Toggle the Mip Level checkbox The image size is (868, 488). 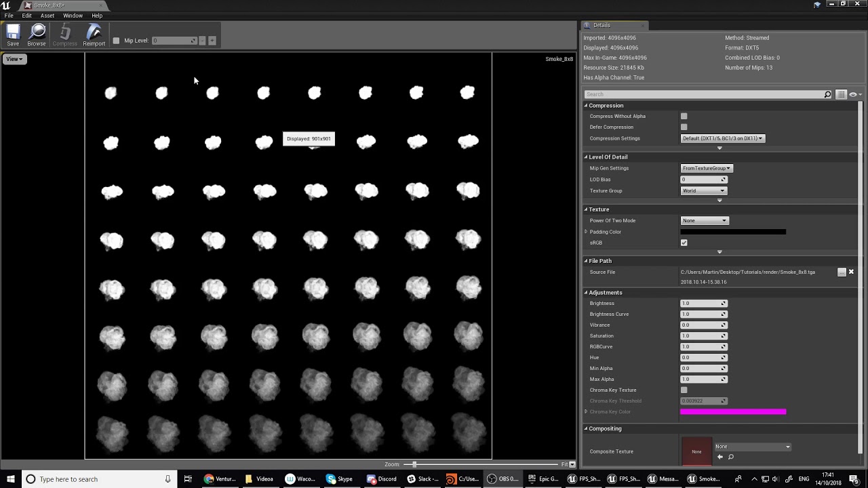(x=116, y=41)
